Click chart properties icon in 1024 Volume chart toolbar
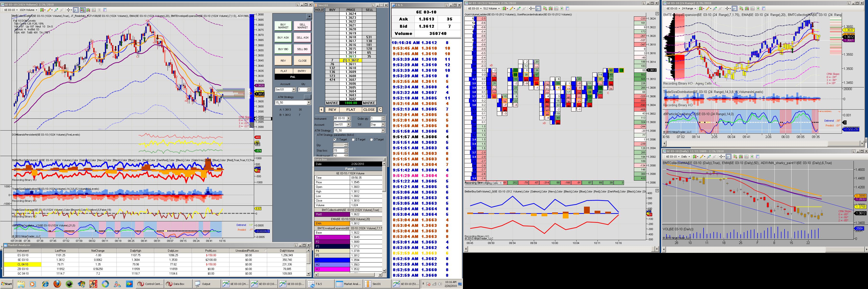 point(105,10)
